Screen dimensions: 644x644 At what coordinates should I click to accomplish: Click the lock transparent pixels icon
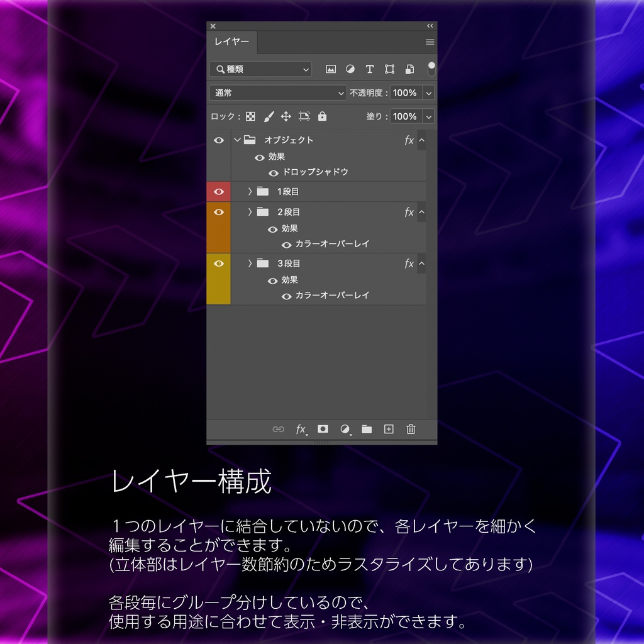point(250,116)
